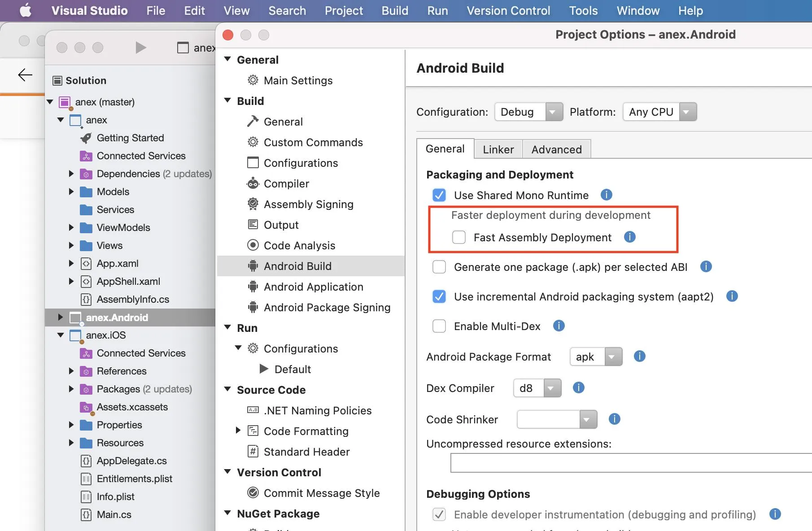The width and height of the screenshot is (812, 531).
Task: Enable Fast Assembly Deployment checkbox
Action: coord(459,237)
